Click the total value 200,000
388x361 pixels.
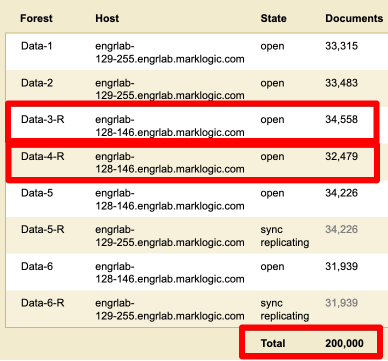coord(344,343)
